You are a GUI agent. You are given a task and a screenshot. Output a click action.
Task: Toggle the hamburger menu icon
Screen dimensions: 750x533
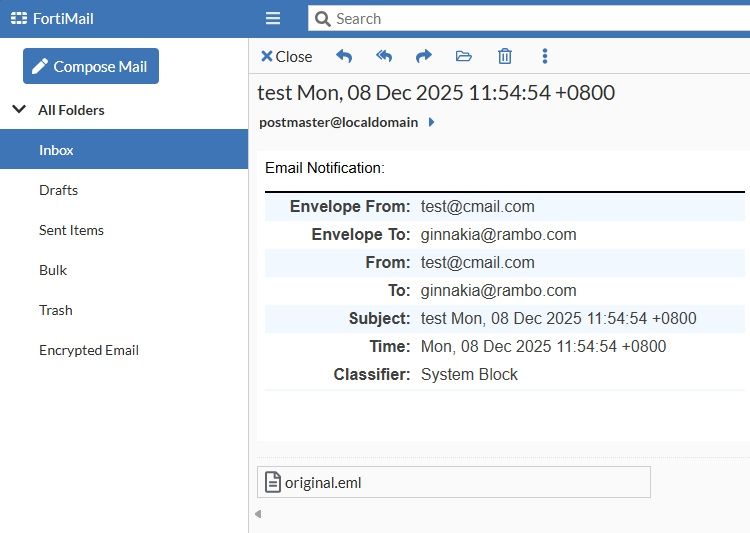273,18
